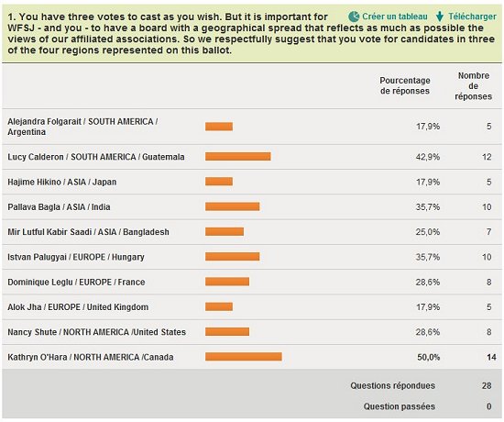Select the Alejandra Folgarait Argentina row label
Image resolution: width=504 pixels, height=422 pixels.
coord(82,127)
